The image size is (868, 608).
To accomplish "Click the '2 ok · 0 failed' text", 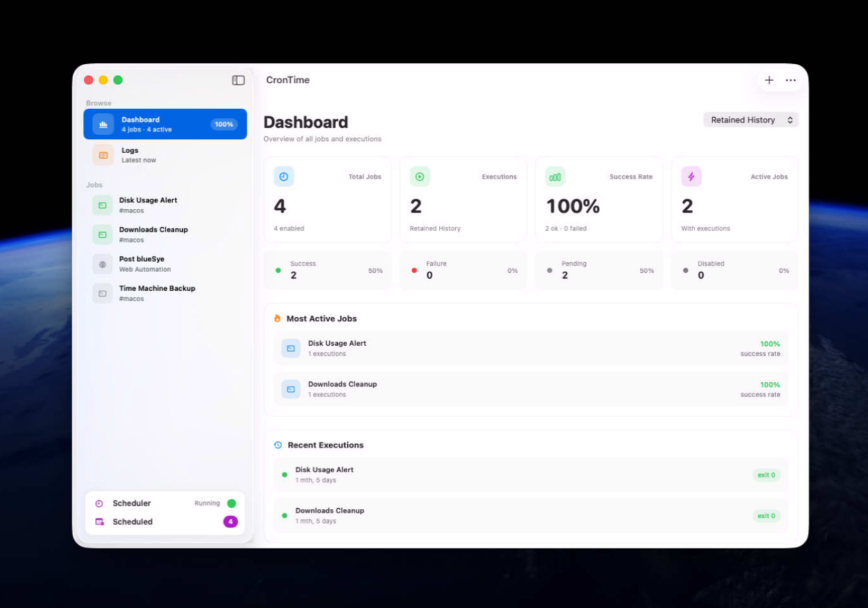I will click(x=566, y=229).
